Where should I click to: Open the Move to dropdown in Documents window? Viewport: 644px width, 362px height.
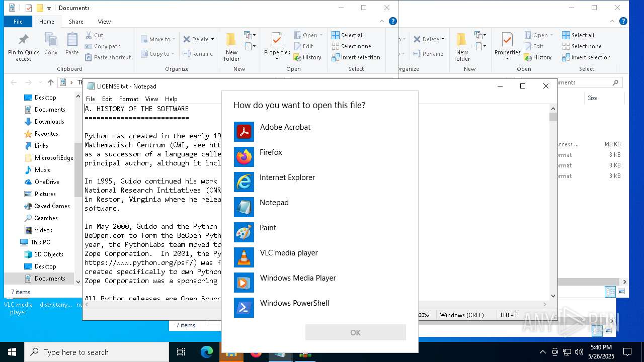(158, 39)
